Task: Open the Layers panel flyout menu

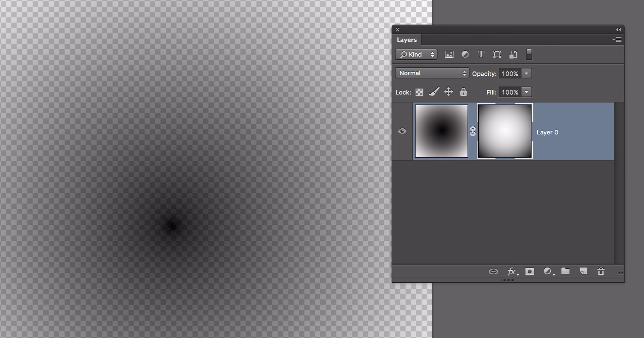Action: click(616, 40)
